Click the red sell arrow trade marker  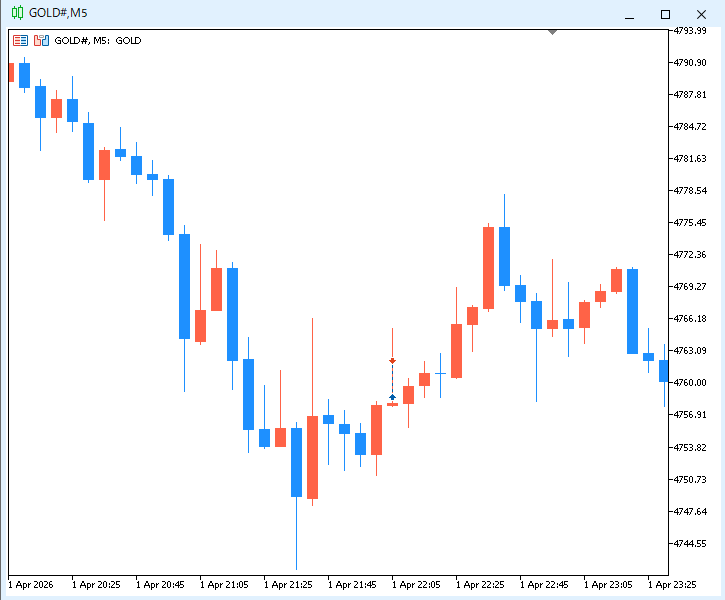[393, 360]
